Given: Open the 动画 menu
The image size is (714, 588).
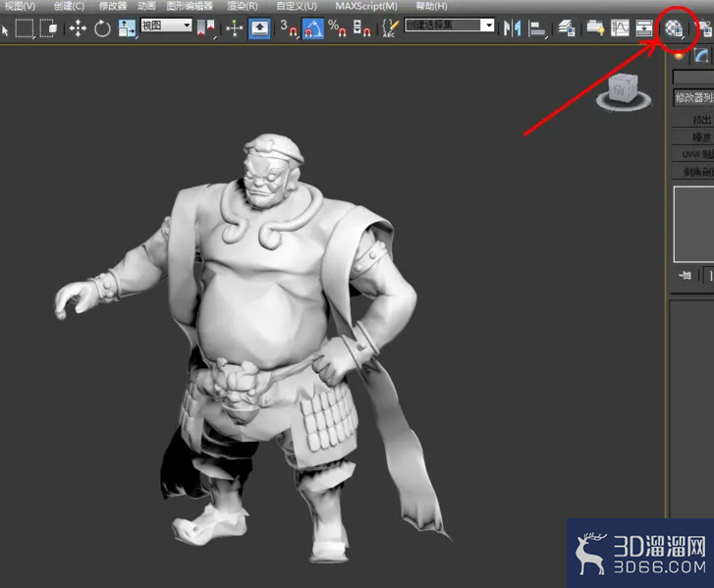Looking at the screenshot, I should tap(146, 6).
